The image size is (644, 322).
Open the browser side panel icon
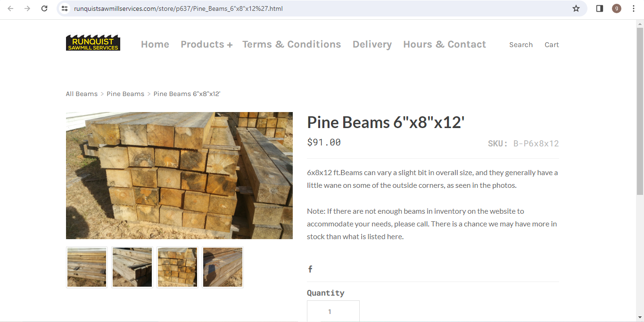point(600,8)
